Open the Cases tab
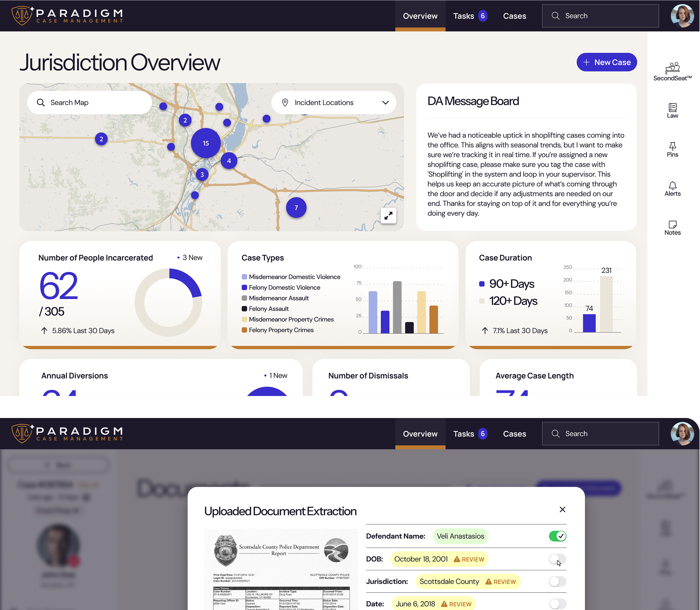700x610 pixels. (514, 16)
